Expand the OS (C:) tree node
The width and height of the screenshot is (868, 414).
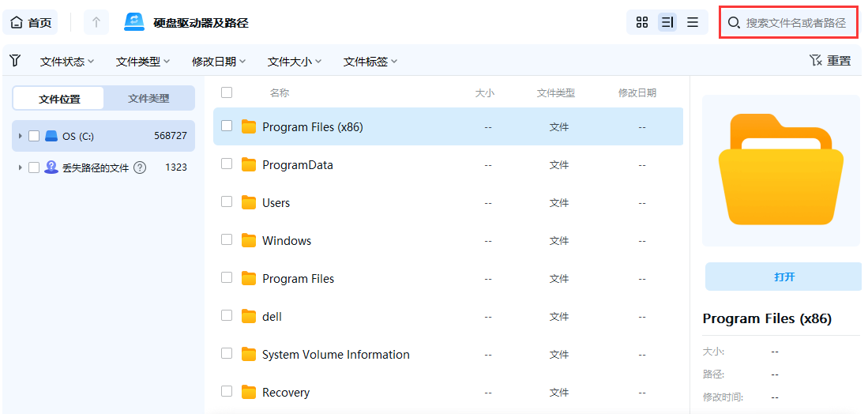click(21, 136)
